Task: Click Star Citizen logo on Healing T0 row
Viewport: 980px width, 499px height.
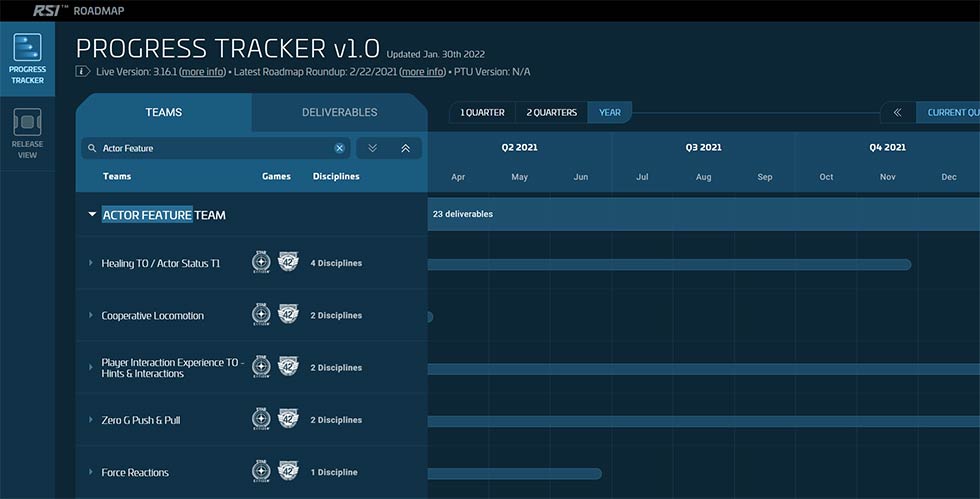Action: (x=261, y=263)
